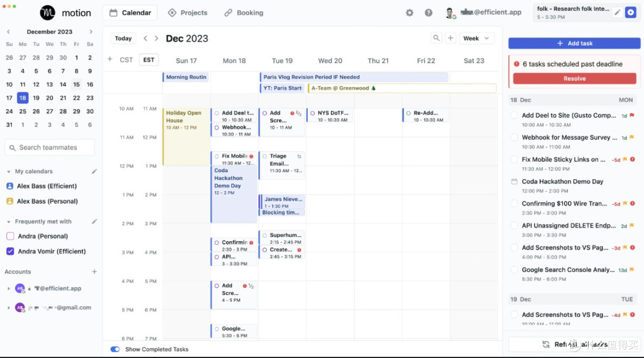Add a timezone with plus beside CST

110,60
